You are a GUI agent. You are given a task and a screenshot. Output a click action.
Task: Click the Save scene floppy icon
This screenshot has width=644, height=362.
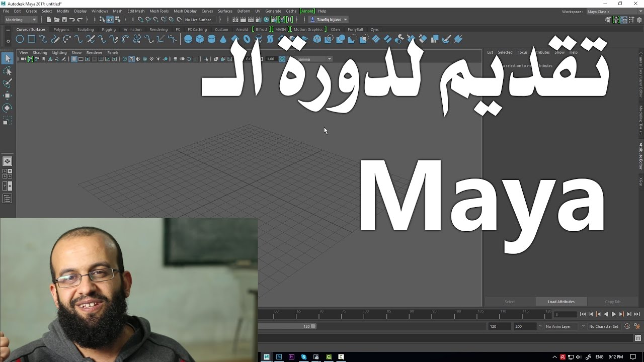[64, 20]
